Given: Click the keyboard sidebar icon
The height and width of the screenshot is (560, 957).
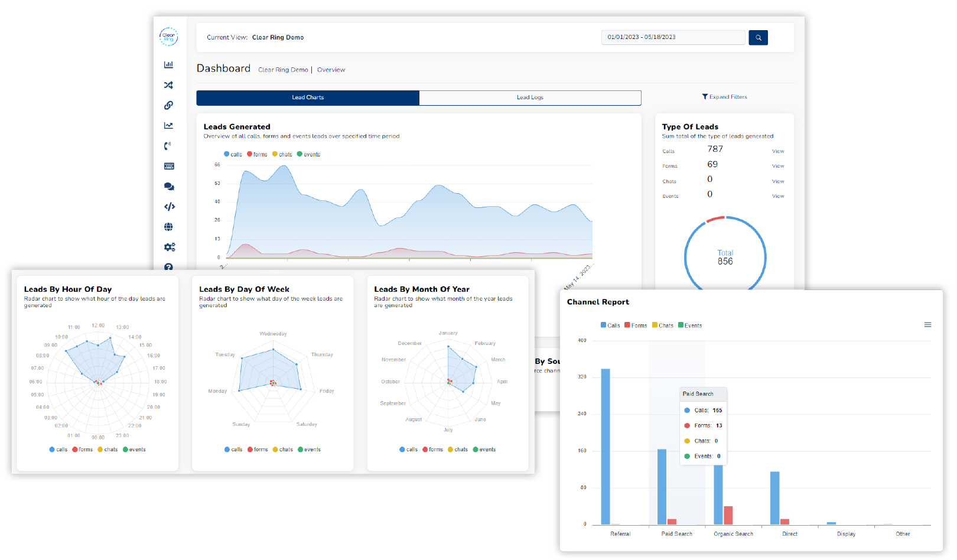Looking at the screenshot, I should click(169, 166).
